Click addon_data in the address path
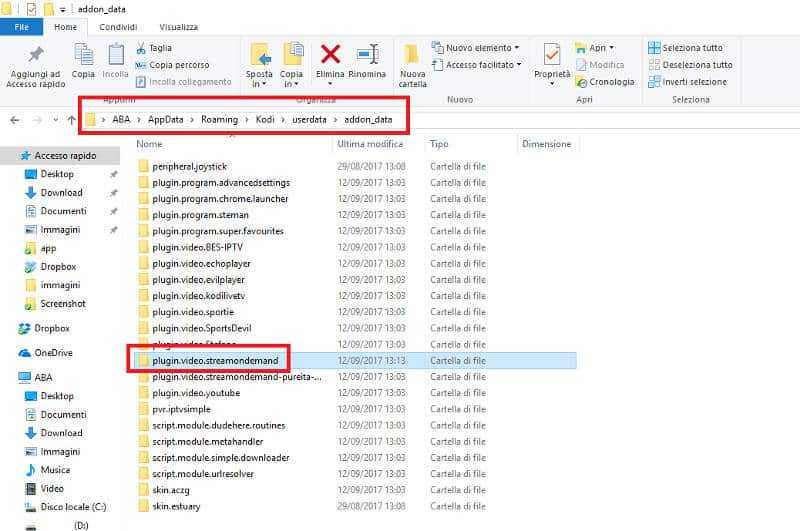This screenshot has width=800, height=531. 368,119
